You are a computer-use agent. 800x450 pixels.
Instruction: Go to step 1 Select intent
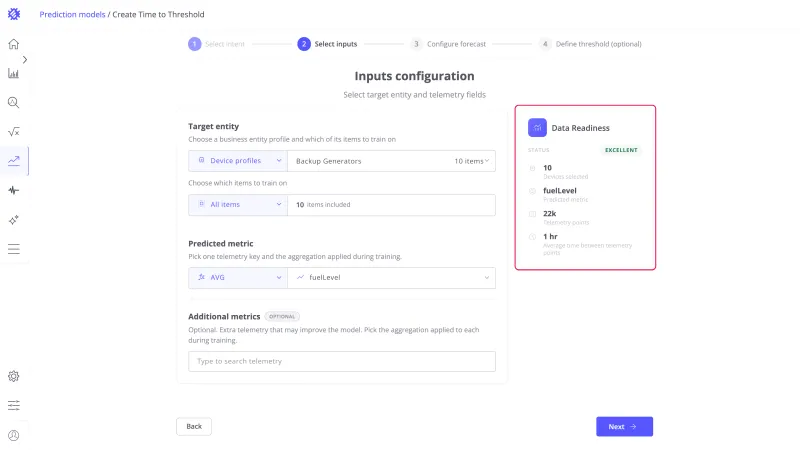[216, 44]
